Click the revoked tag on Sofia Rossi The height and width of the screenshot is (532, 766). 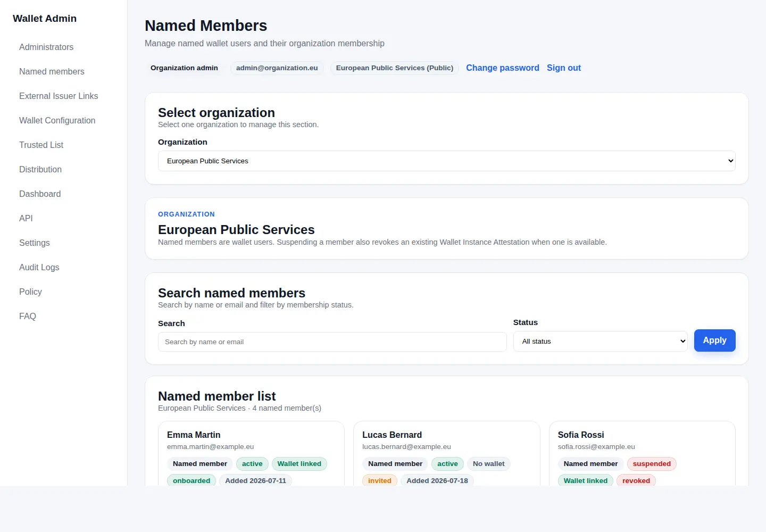[x=636, y=480]
